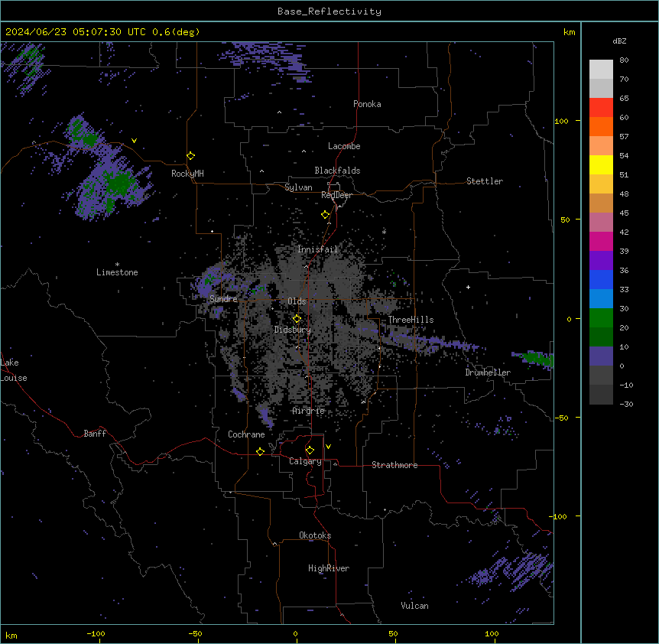Image resolution: width=659 pixels, height=644 pixels.
Task: Click the yellow diamond marker above Calgary
Action: (x=310, y=450)
